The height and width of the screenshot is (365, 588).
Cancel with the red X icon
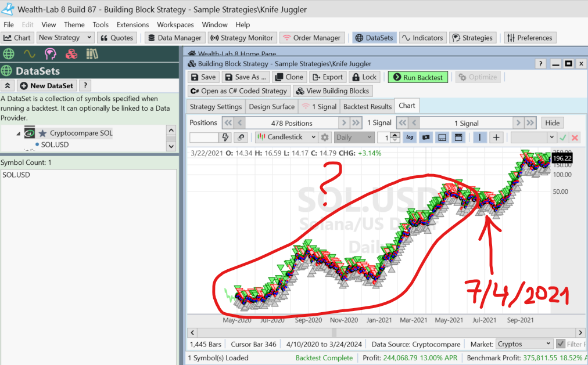(575, 138)
